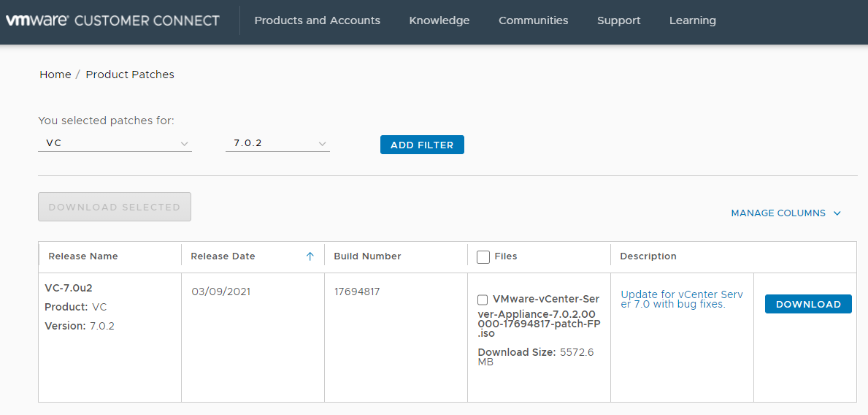Screen dimensions: 868x415
Task: Click the Add Filter button
Action: tap(422, 145)
